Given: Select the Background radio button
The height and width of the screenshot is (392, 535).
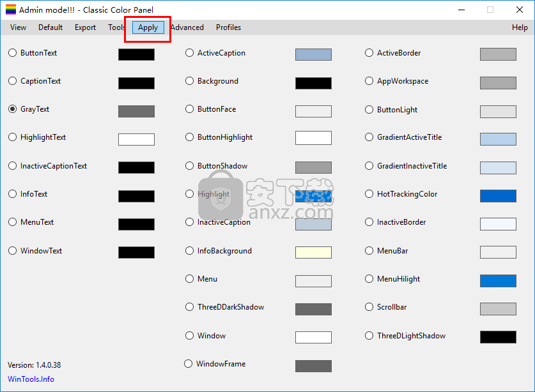Looking at the screenshot, I should pyautogui.click(x=189, y=81).
